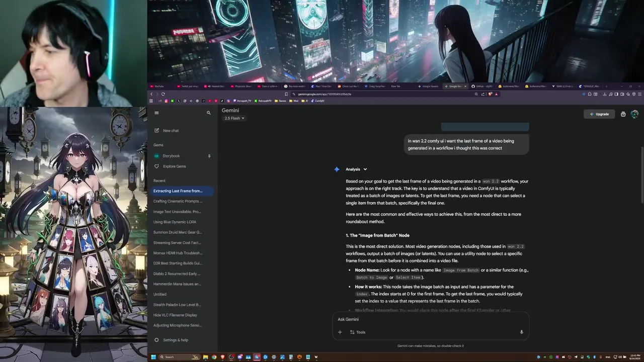
Task: Open the Windows Start menu
Action: pos(153,357)
